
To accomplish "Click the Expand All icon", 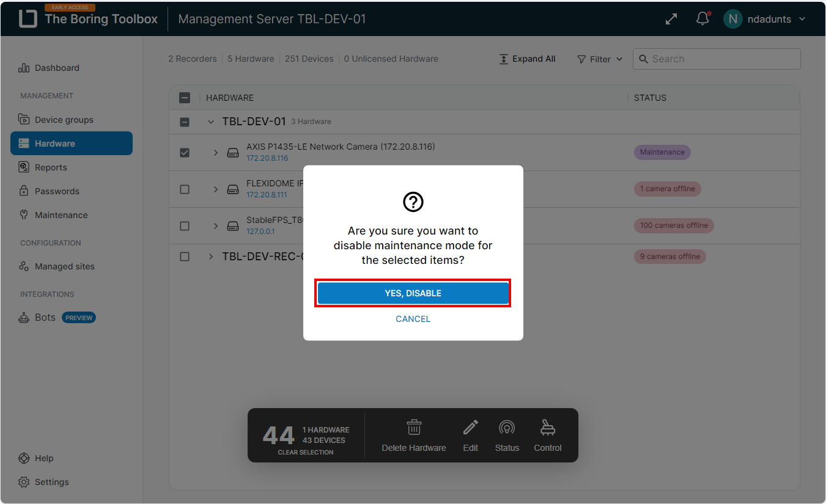I will coord(504,59).
